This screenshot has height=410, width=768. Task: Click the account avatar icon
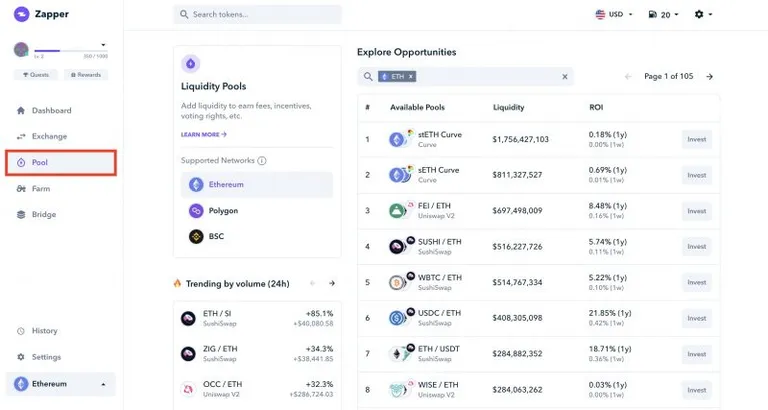pyautogui.click(x=21, y=49)
